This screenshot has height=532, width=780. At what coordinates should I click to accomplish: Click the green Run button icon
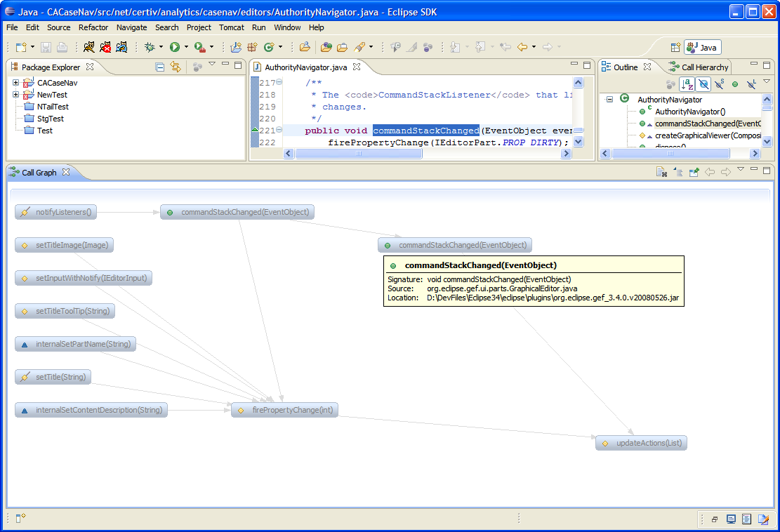[175, 47]
